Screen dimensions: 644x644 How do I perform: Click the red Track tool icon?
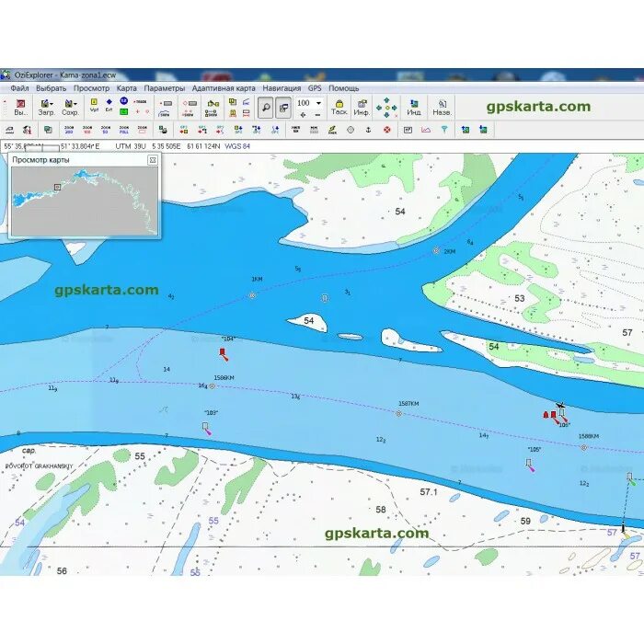tap(140, 101)
